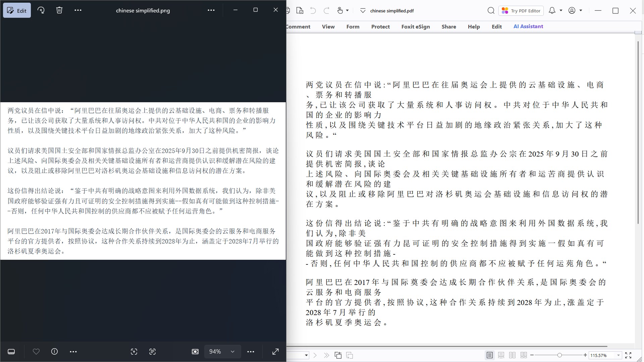Expand the notifications dropdown arrow
This screenshot has height=362, width=644.
point(561,11)
